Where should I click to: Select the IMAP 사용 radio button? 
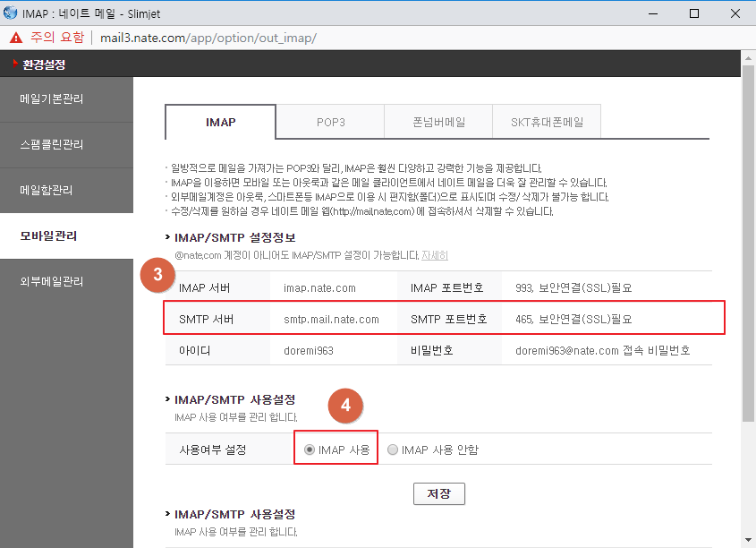(309, 450)
